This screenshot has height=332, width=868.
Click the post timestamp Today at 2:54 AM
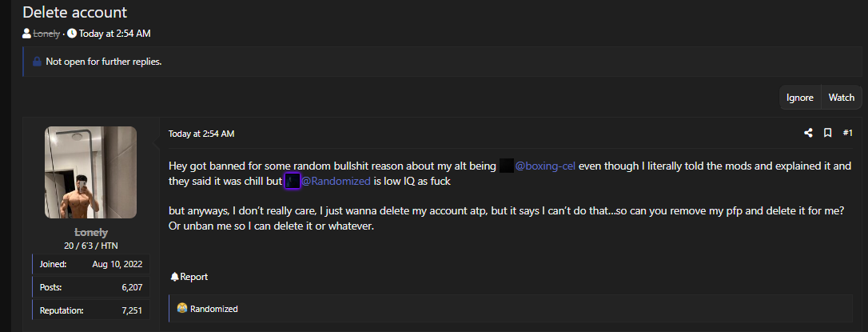[201, 134]
